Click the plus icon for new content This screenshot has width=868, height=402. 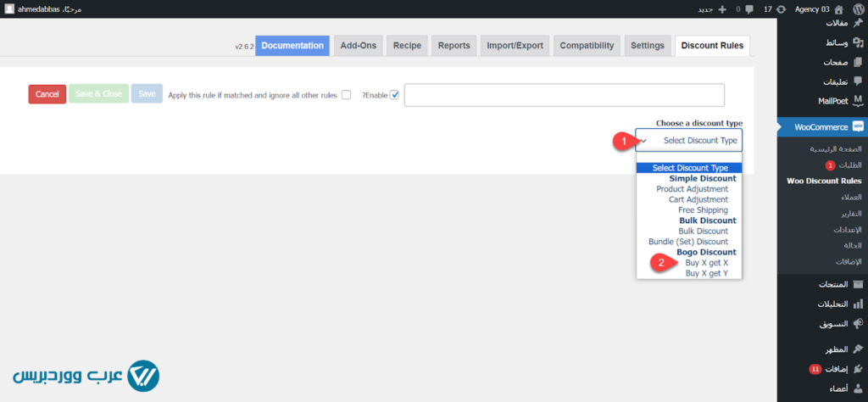pos(721,9)
